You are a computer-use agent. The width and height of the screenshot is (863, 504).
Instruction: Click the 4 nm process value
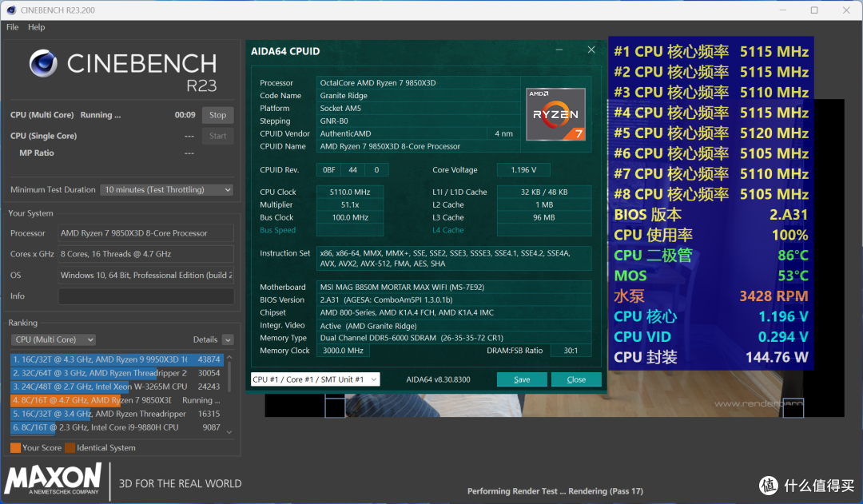pyautogui.click(x=503, y=133)
